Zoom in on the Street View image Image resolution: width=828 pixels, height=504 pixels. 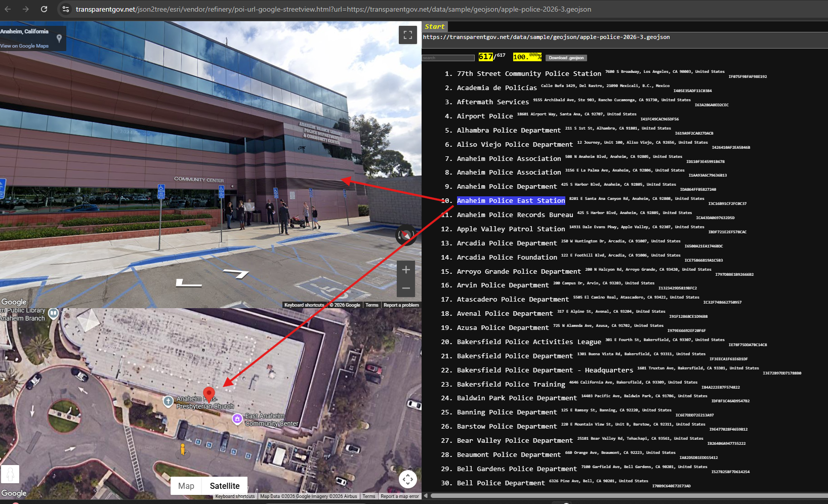pos(405,270)
